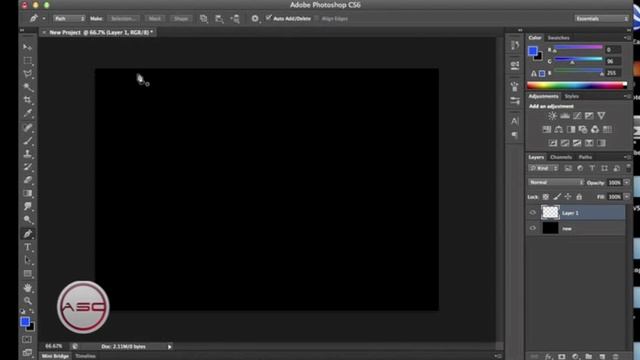Image resolution: width=640 pixels, height=360 pixels.
Task: Select the Hand tool
Action: pos(27,288)
